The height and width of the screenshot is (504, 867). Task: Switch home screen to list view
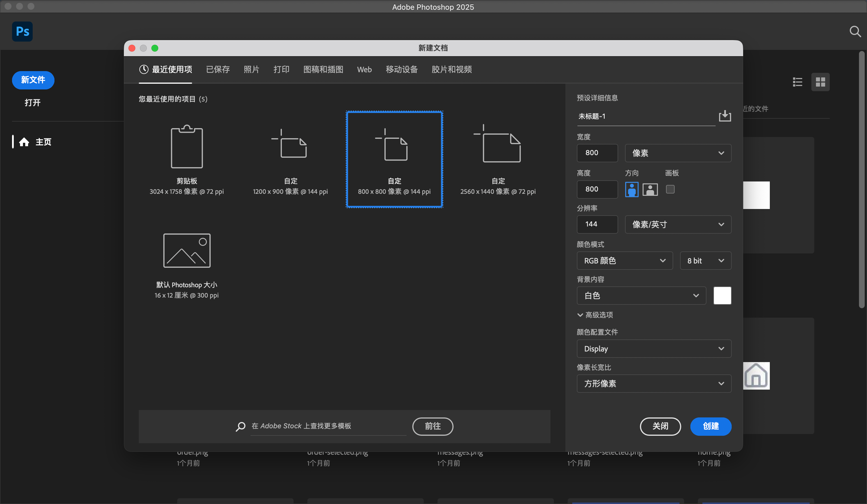(x=798, y=82)
